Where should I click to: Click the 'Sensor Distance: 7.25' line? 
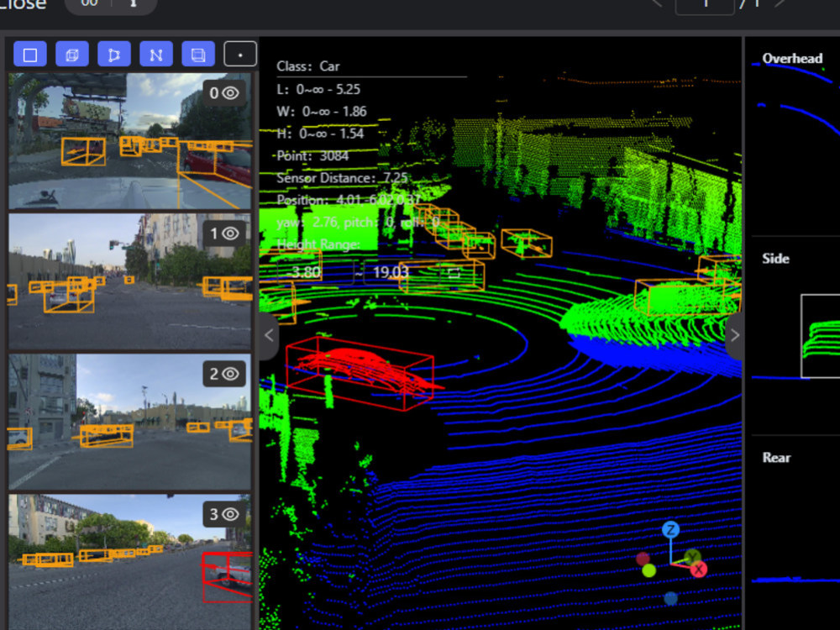343,178
